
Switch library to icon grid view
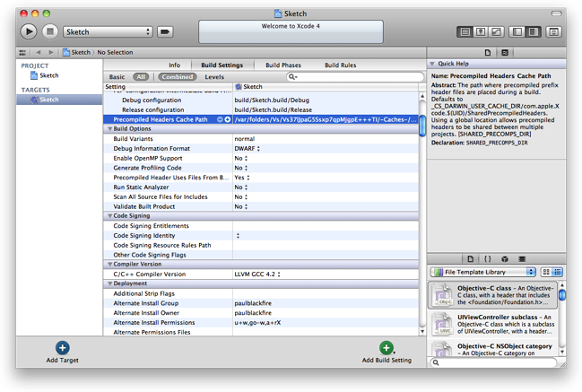pos(546,272)
